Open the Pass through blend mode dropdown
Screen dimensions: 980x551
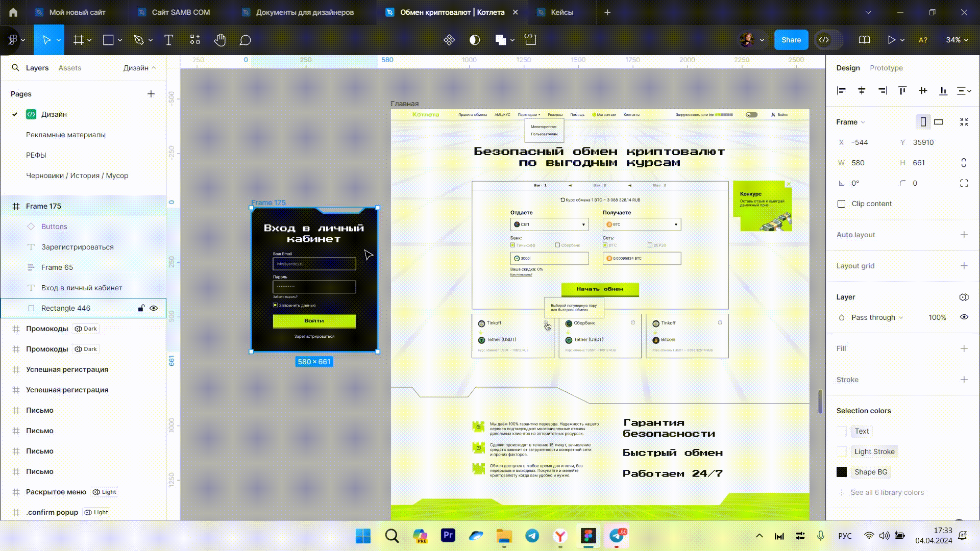[x=873, y=317]
